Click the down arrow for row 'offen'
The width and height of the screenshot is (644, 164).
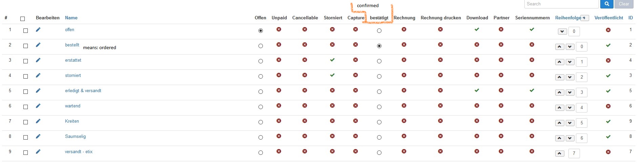[562, 32]
